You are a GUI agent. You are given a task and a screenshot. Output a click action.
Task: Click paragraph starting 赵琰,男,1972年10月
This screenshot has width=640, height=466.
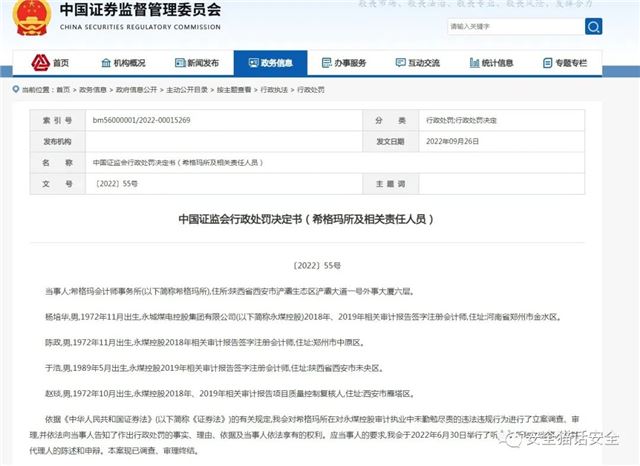pos(230,394)
